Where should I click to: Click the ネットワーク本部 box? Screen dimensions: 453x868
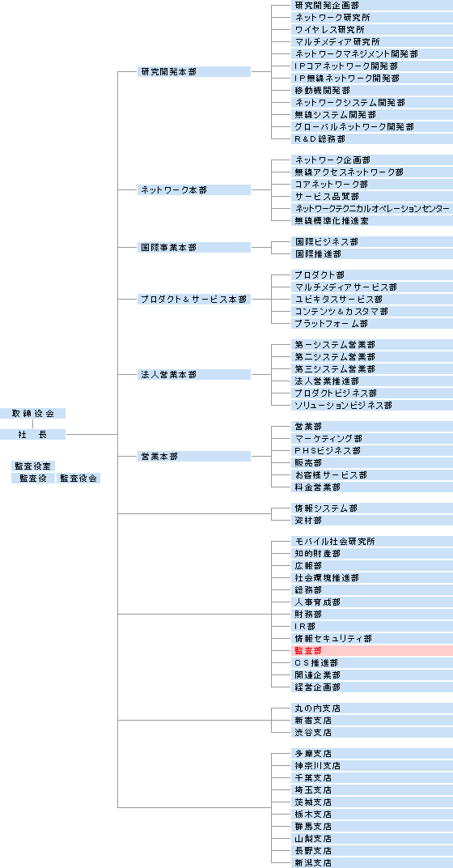pyautogui.click(x=194, y=189)
